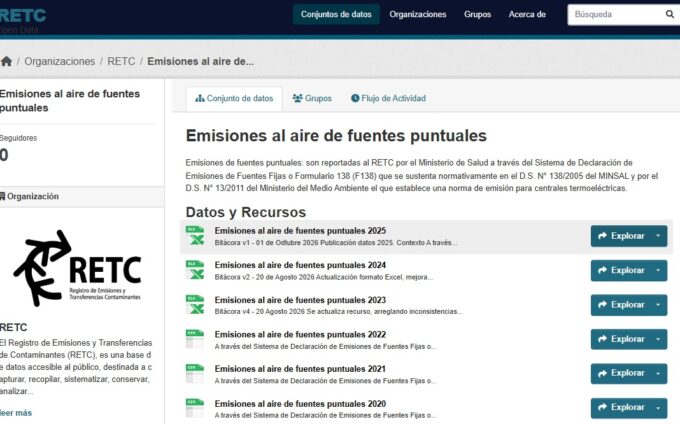Switch to the Grupos tab
The image size is (680, 424).
(x=312, y=98)
